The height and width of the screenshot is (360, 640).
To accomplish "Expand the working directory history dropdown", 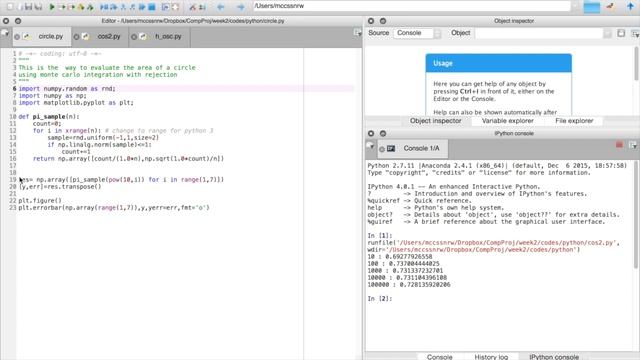I will click(x=576, y=6).
